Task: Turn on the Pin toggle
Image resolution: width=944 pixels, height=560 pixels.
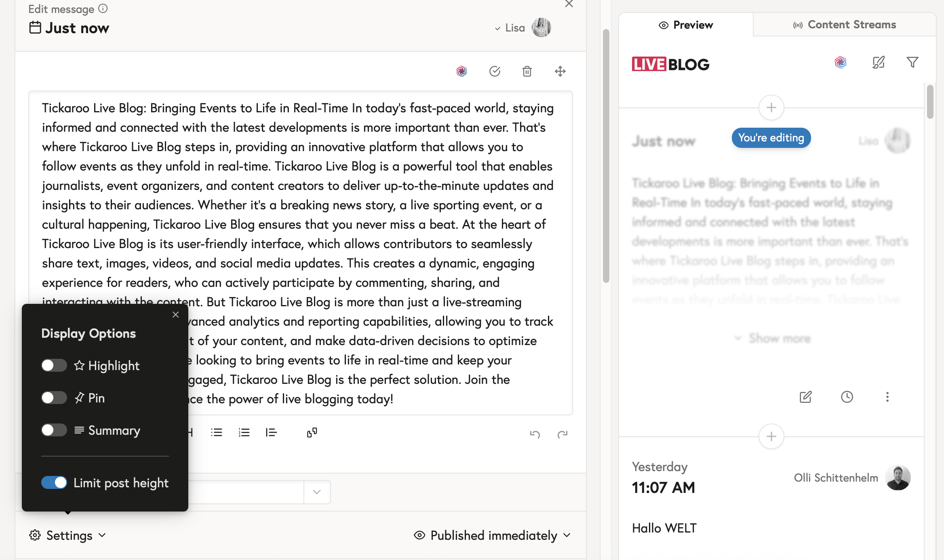Action: pos(54,398)
